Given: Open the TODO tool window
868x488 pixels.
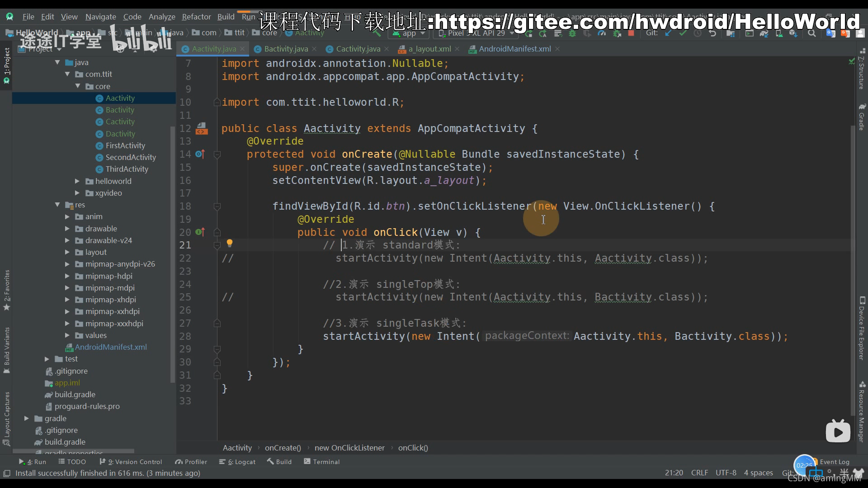Looking at the screenshot, I should pyautogui.click(x=72, y=462).
